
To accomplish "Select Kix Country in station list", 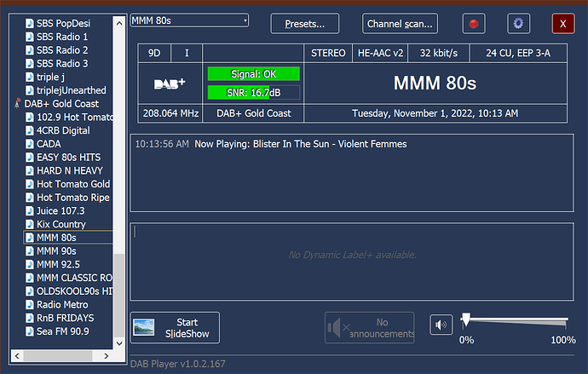I will click(x=61, y=224).
